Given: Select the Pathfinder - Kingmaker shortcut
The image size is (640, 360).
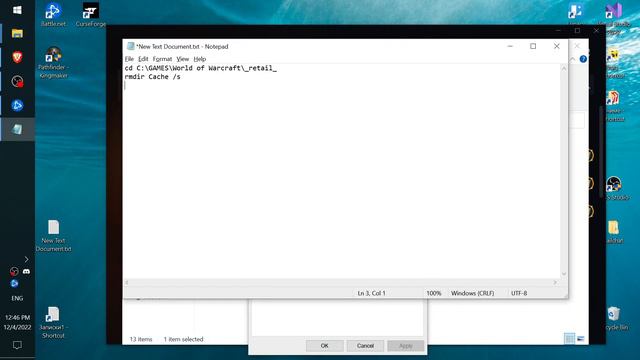Looking at the screenshot, I should pos(53,63).
